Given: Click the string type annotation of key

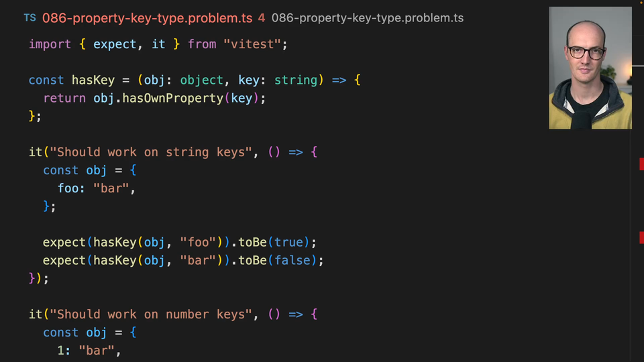Looking at the screenshot, I should [296, 80].
